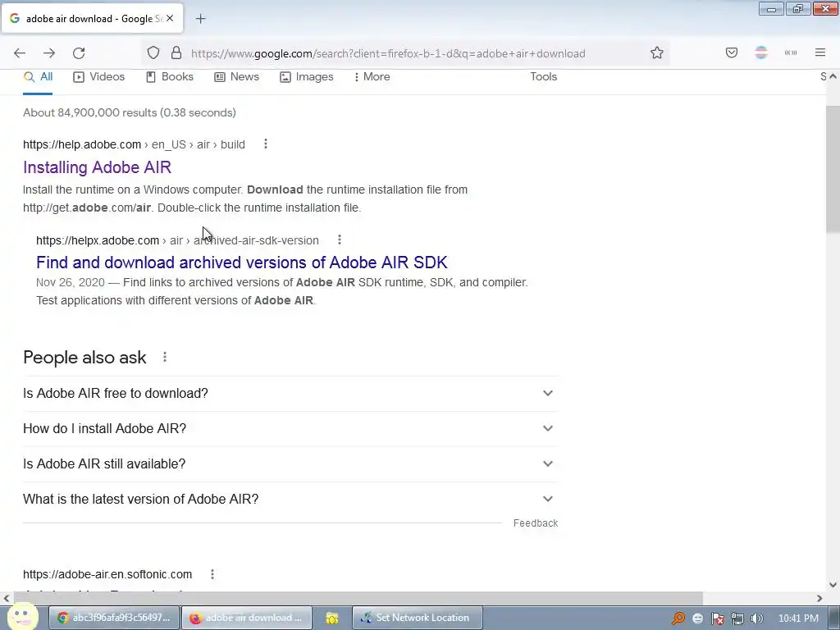Image resolution: width=840 pixels, height=630 pixels.
Task: Click the scroll-left arrow at bottom
Action: point(6,598)
